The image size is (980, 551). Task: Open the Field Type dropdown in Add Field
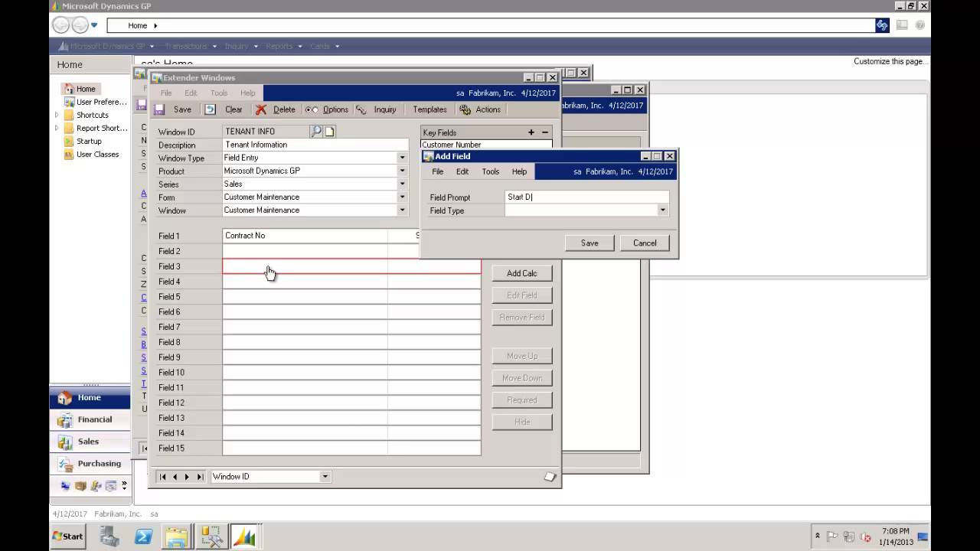pyautogui.click(x=662, y=210)
